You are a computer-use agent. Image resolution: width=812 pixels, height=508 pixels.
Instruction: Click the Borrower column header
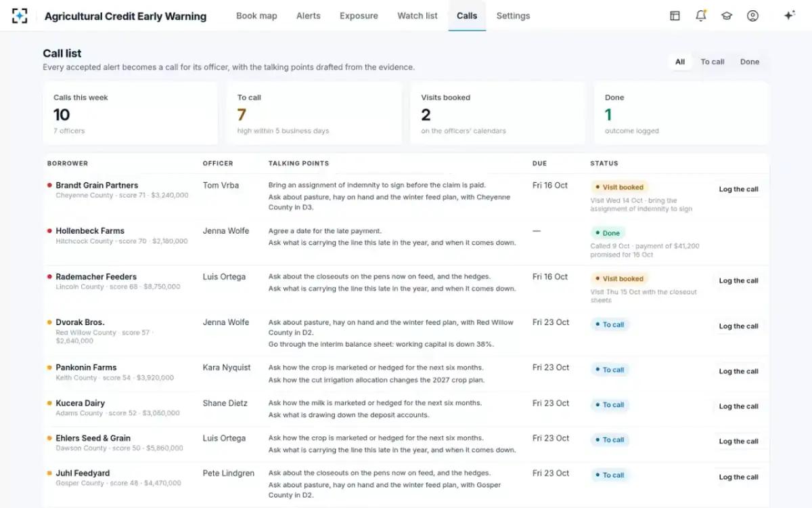(68, 163)
